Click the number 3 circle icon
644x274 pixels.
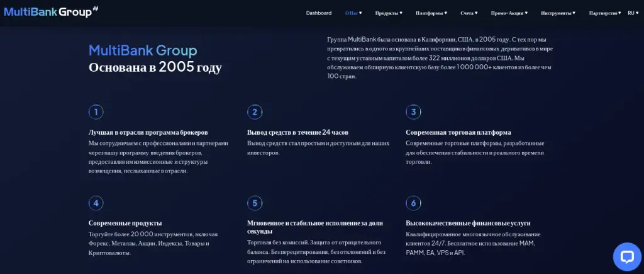pos(413,112)
